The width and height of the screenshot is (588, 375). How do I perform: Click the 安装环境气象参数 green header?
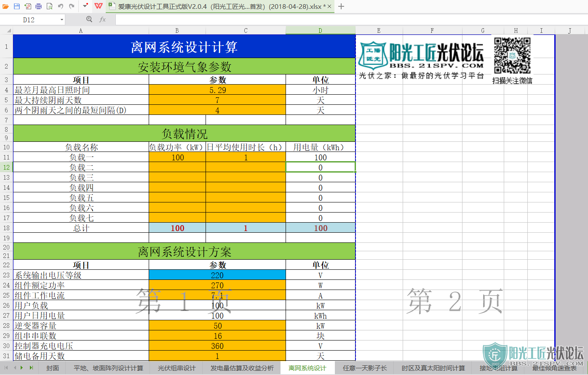pyautogui.click(x=184, y=66)
